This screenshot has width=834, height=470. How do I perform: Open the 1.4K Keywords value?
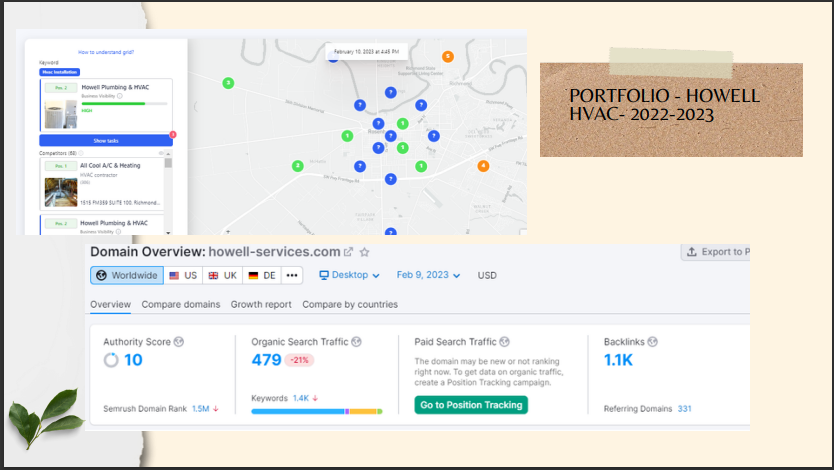(x=301, y=398)
